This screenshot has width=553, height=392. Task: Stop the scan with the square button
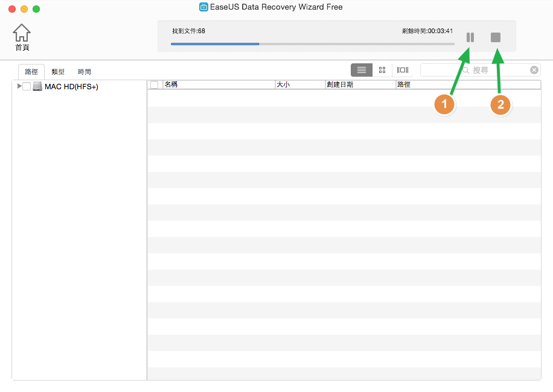[496, 37]
